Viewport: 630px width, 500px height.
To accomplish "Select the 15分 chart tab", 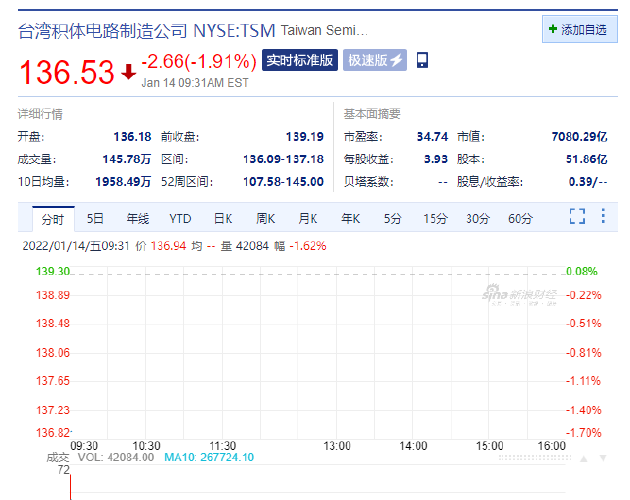I will (435, 219).
